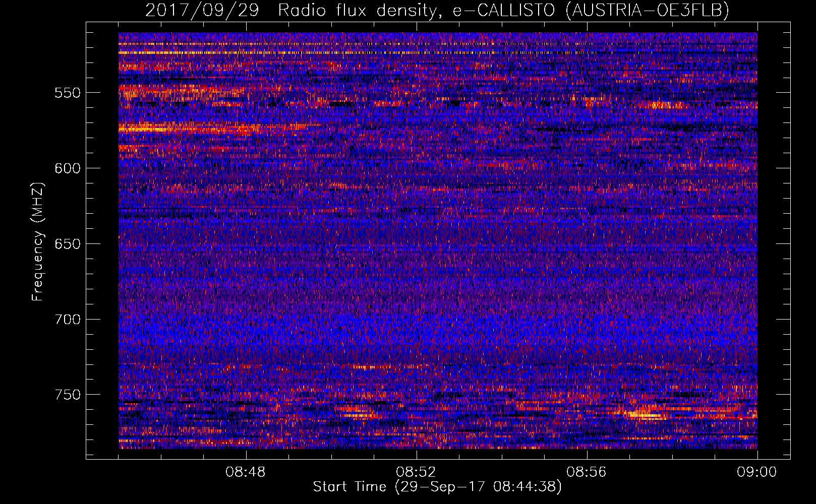Click the Start Time axis caption
816x504 pixels.
coord(437,487)
